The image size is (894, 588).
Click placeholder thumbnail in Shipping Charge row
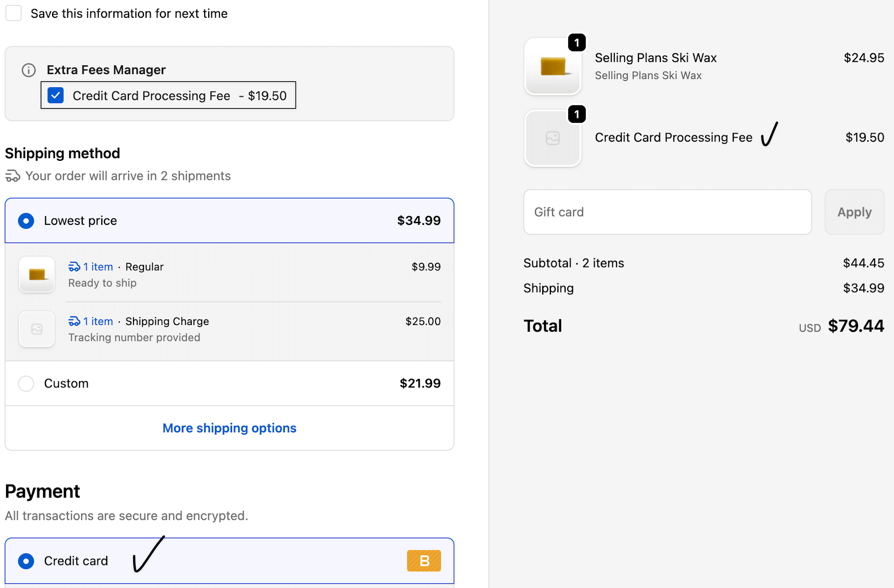(37, 329)
